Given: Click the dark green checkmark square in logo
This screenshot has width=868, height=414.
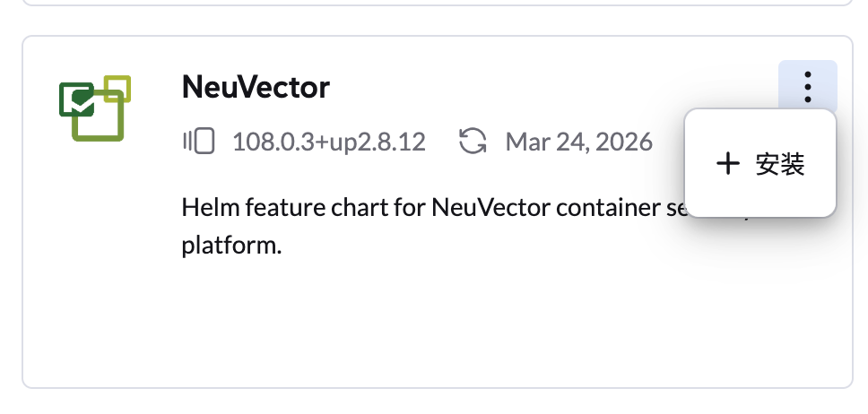Looking at the screenshot, I should click(77, 99).
